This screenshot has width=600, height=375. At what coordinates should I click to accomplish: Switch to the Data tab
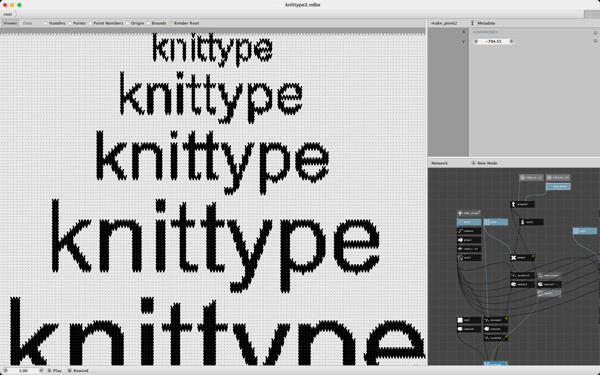coord(28,23)
